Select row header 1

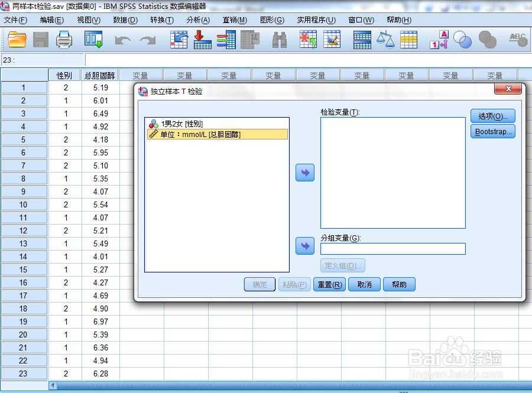coord(24,87)
